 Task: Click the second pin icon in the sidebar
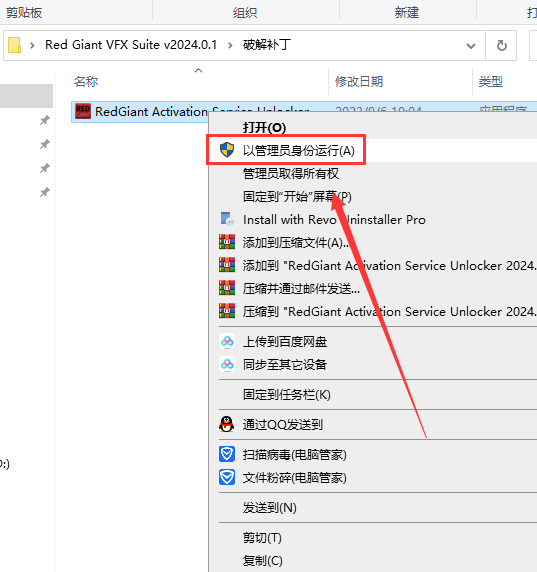[x=45, y=144]
